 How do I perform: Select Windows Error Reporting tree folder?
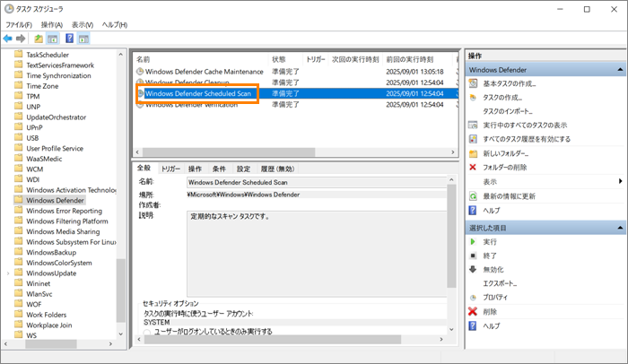64,211
